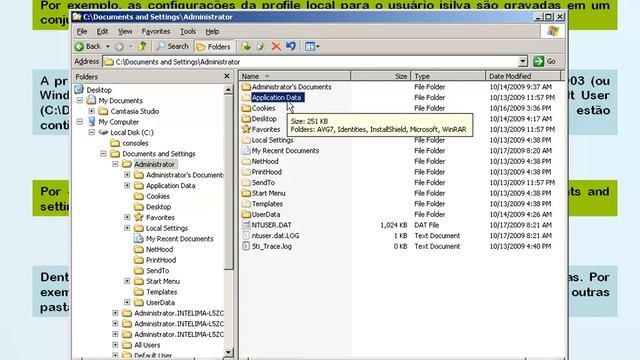Click Start Menu folder icon in list
640x360 pixels.
tap(246, 193)
